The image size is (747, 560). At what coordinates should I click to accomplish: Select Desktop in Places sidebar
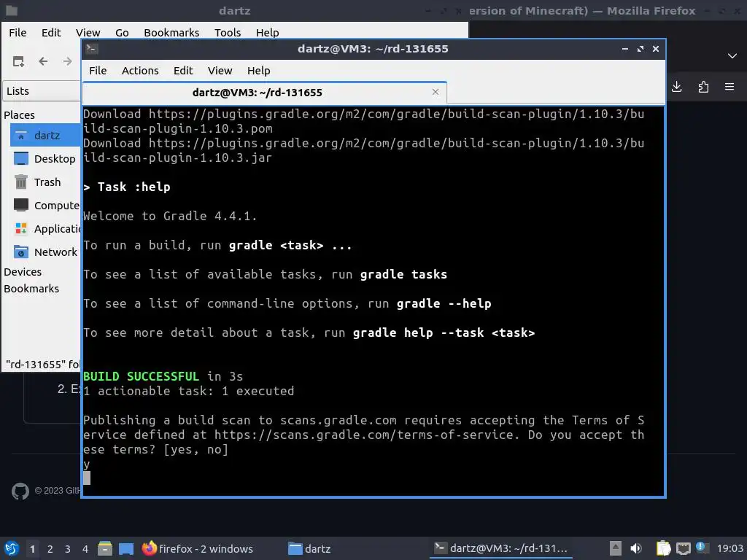click(45, 158)
